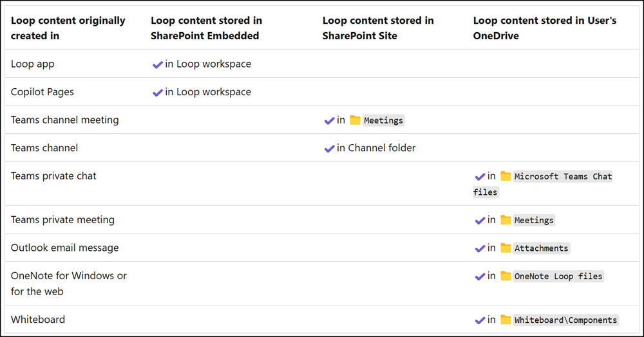Click the checkmark in Teams private chat row
Screen dimensions: 644x337
coord(480,177)
